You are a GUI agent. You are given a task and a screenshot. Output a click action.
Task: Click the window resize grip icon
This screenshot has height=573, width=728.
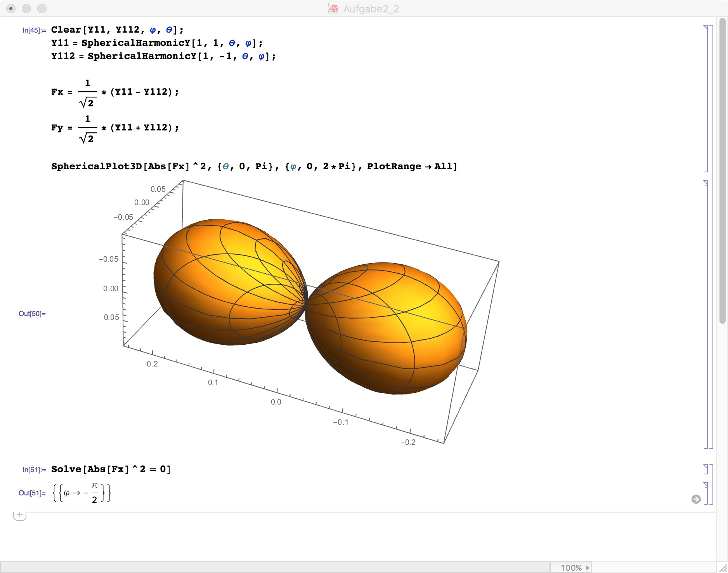pos(722,568)
